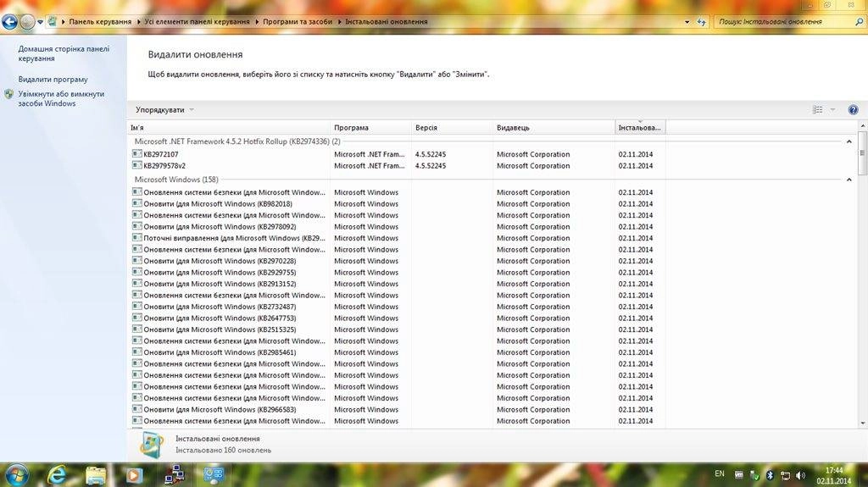
Task: Select the update icon for KB2970228
Action: point(137,261)
